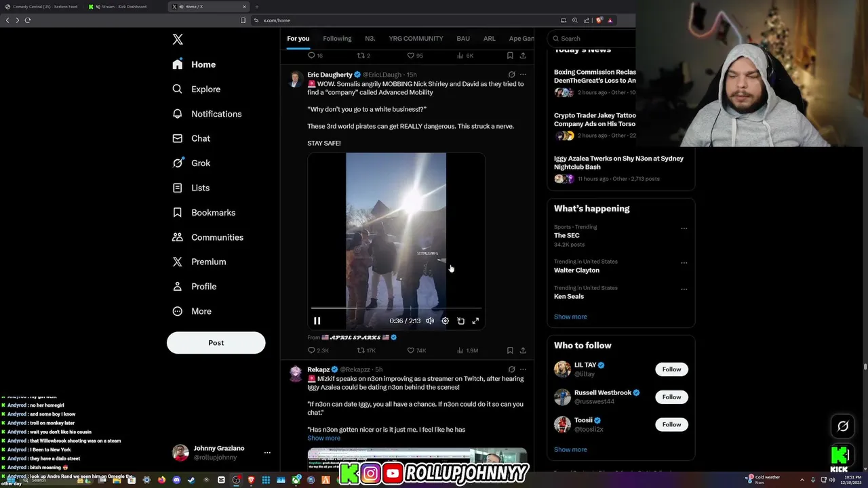
Task: Open options for Walter Clayton trend
Action: [x=684, y=263]
